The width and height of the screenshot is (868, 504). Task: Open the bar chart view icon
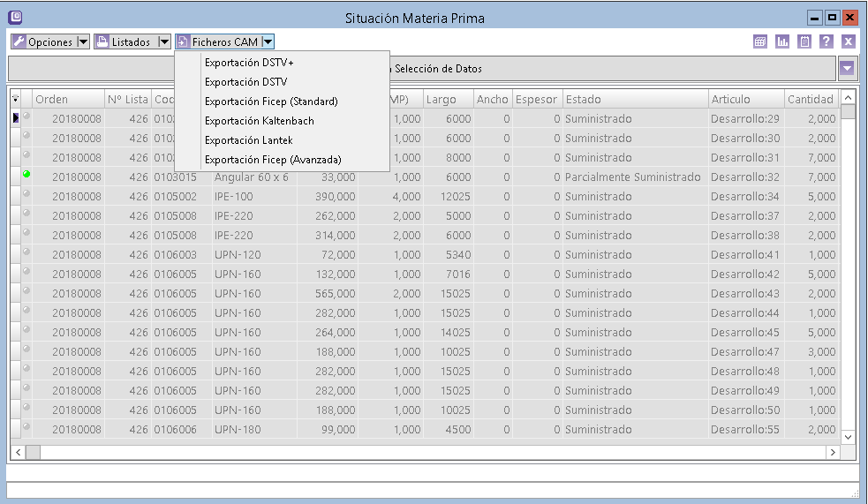pos(781,41)
